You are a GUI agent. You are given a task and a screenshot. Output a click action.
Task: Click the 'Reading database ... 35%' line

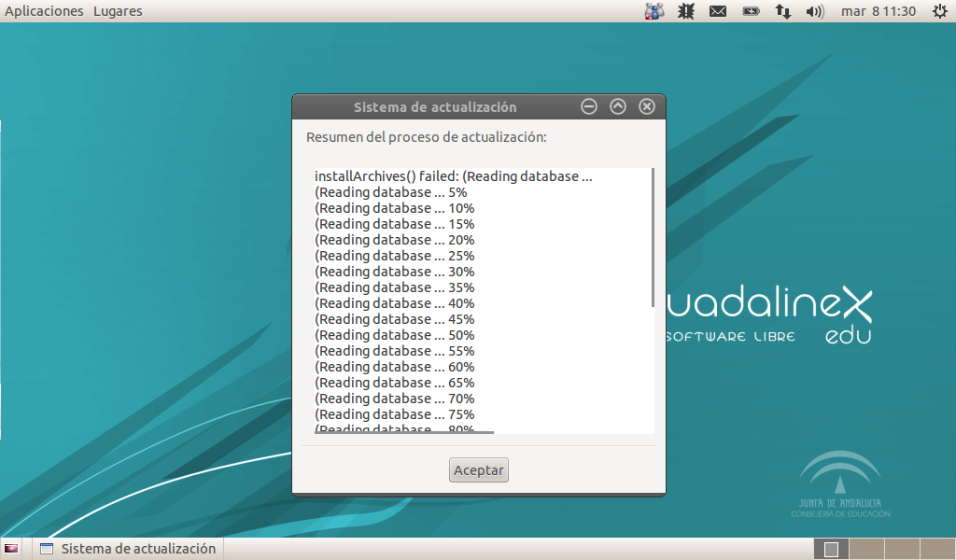pyautogui.click(x=395, y=287)
